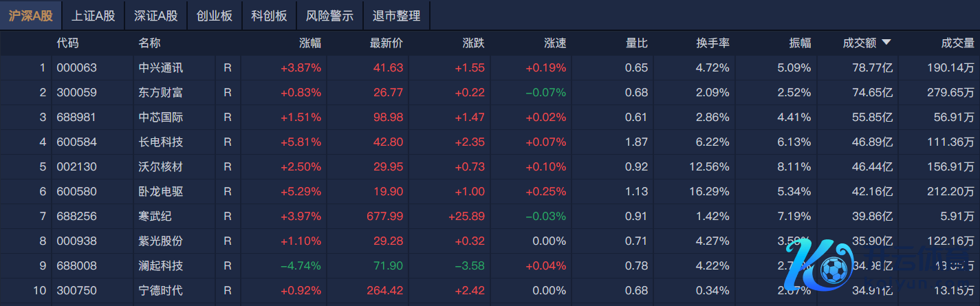
Task: Click the R badge for 中兴通讯
Action: (x=228, y=68)
